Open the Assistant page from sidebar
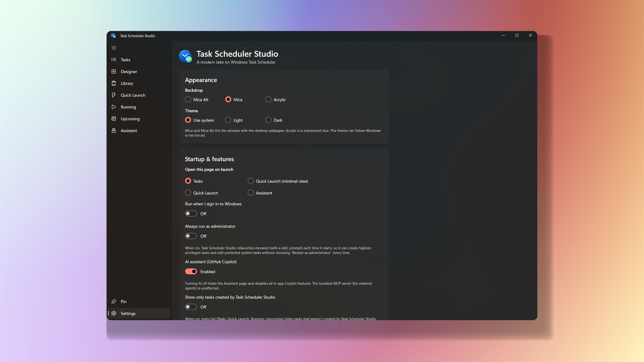The width and height of the screenshot is (644, 362). click(139, 130)
